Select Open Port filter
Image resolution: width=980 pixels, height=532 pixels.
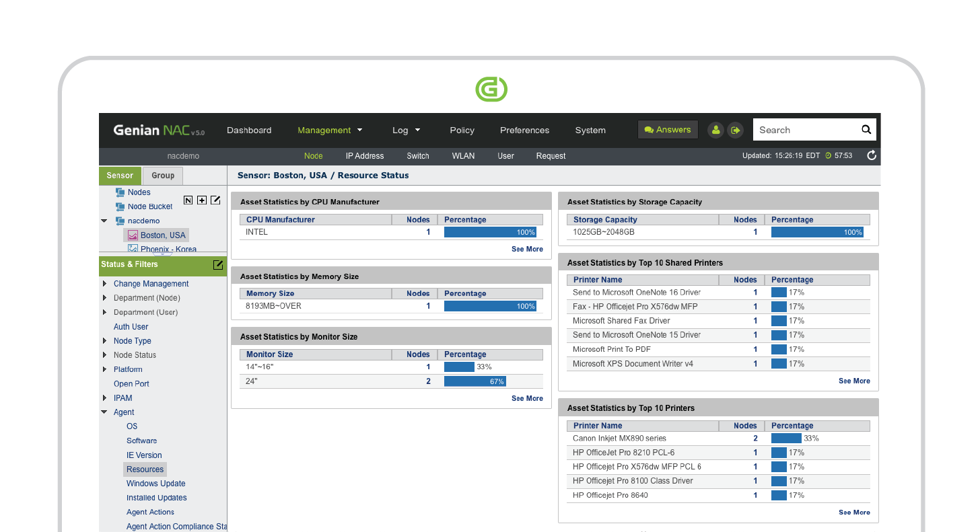coord(131,384)
